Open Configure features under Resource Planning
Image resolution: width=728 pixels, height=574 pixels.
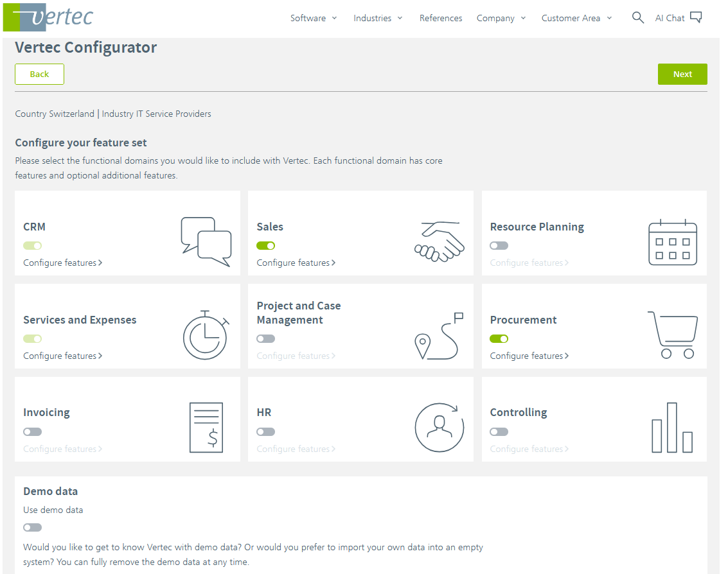[529, 263]
